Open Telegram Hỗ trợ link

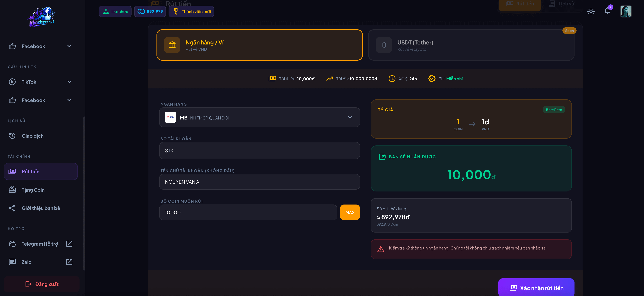pos(41,244)
